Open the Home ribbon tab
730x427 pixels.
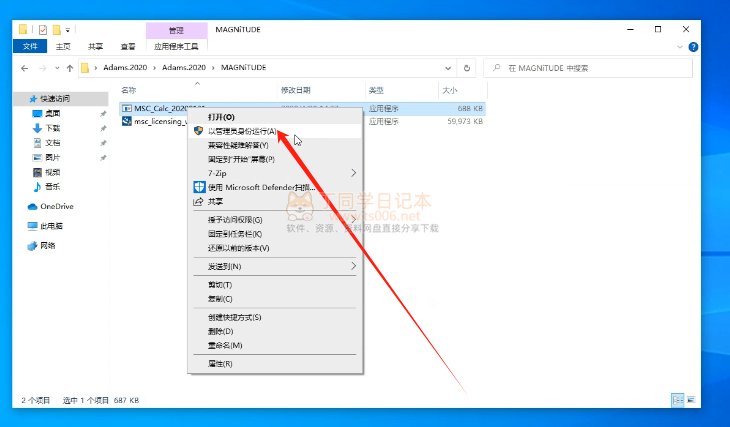(63, 46)
